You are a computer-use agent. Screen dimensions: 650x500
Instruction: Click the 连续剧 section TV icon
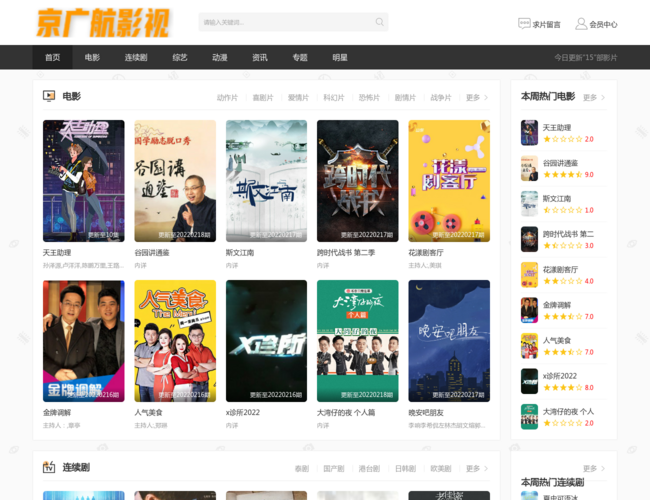point(49,467)
